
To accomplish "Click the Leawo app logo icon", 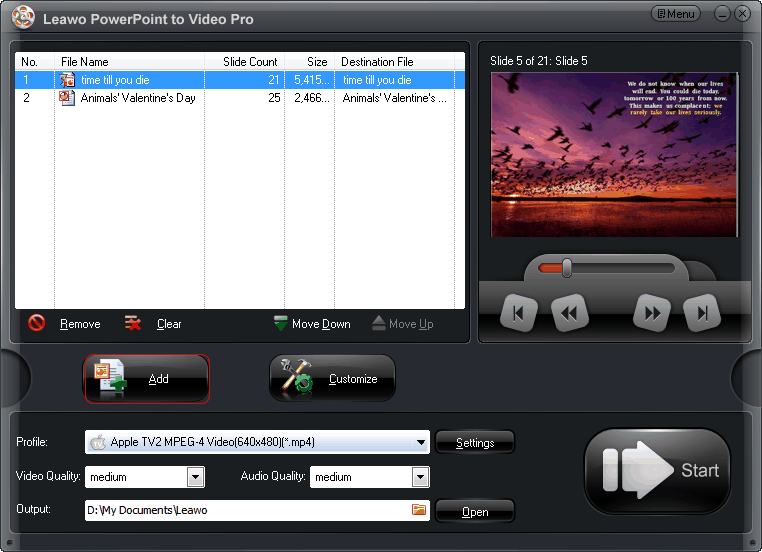I will pos(23,17).
